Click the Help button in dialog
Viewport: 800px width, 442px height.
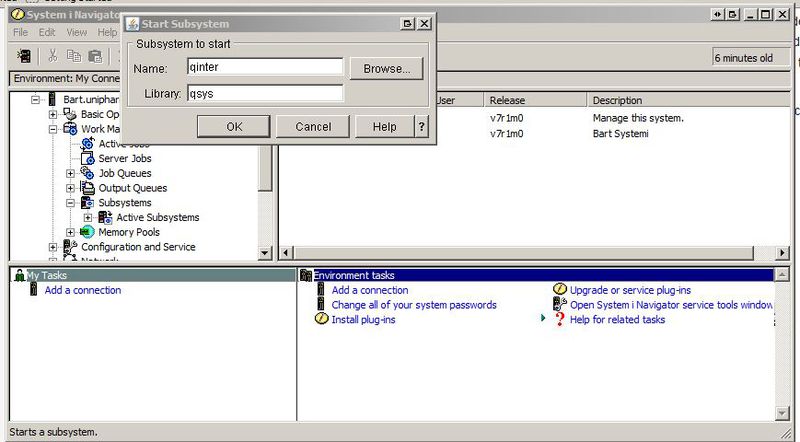click(384, 126)
